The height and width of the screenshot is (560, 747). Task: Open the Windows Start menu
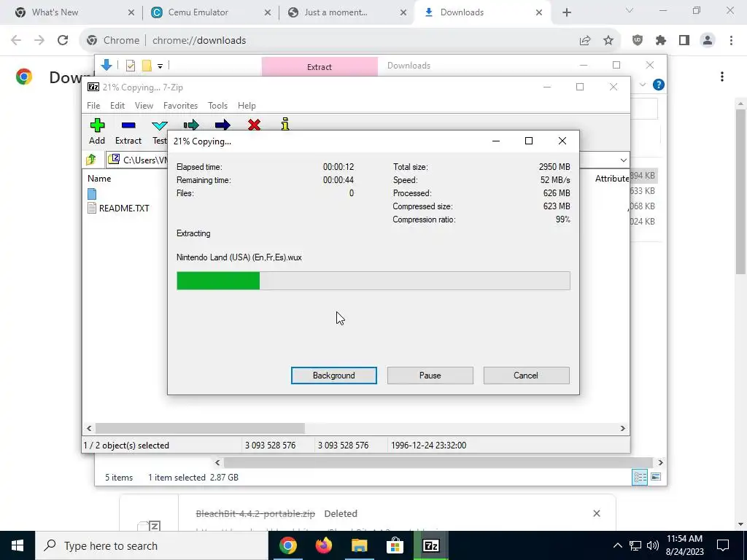(18, 545)
